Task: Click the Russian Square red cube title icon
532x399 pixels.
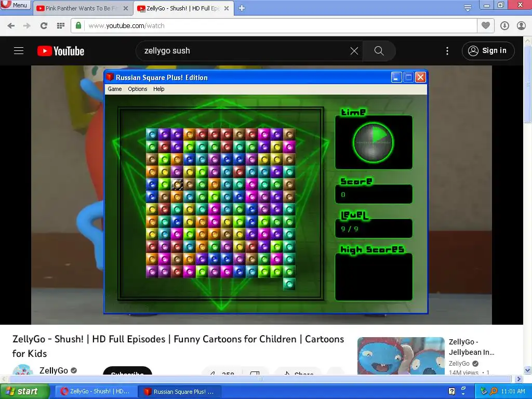Action: tap(110, 77)
